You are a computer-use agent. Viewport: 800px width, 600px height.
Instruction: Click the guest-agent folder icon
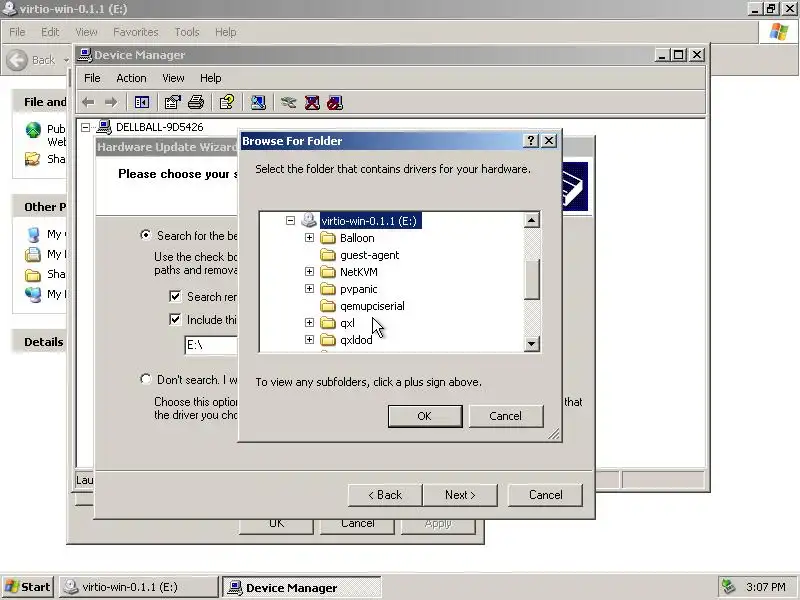pyautogui.click(x=328, y=255)
